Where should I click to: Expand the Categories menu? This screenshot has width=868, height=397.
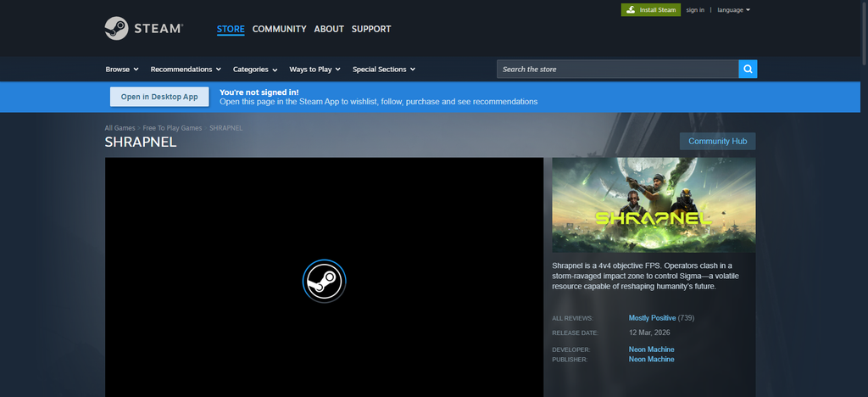(255, 70)
